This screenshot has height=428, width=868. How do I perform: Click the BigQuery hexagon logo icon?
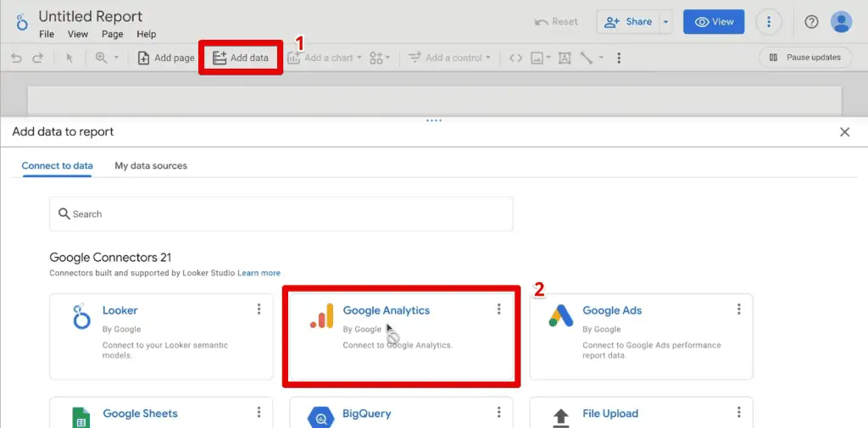pyautogui.click(x=320, y=418)
